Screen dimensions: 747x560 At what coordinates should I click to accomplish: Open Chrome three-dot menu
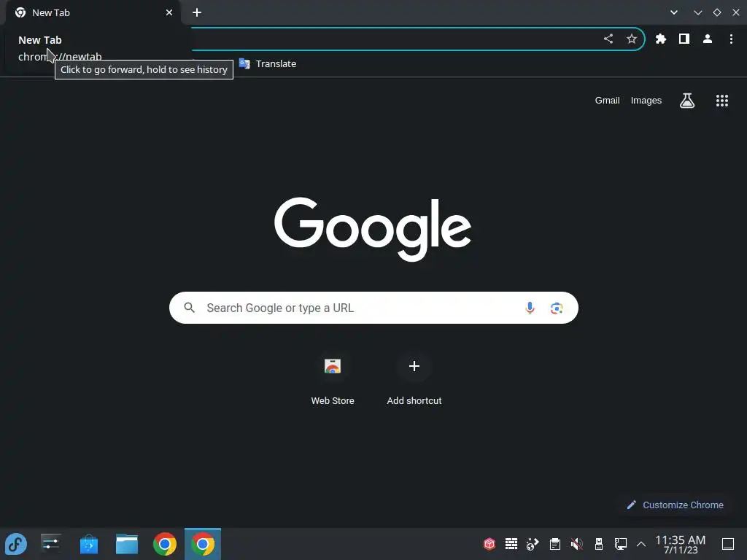click(731, 39)
